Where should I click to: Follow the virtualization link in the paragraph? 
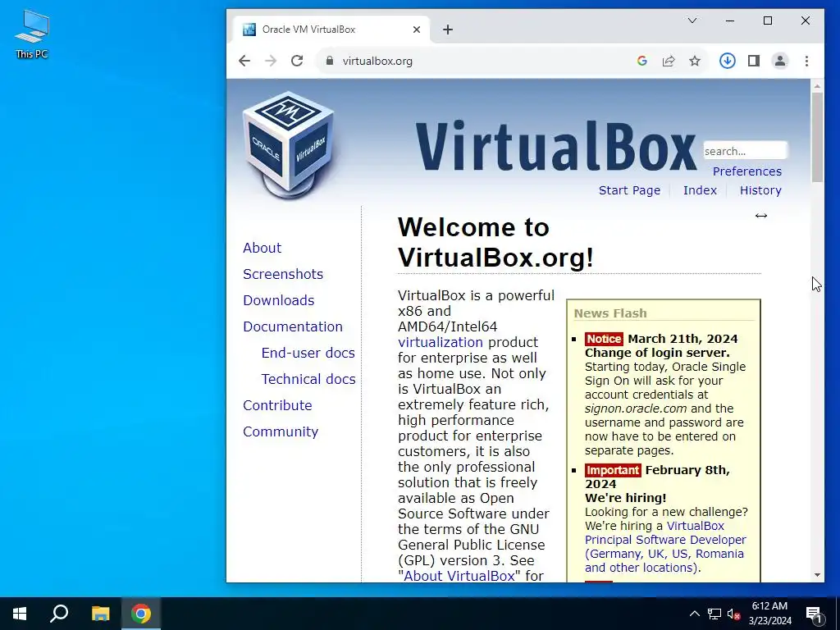coord(441,342)
